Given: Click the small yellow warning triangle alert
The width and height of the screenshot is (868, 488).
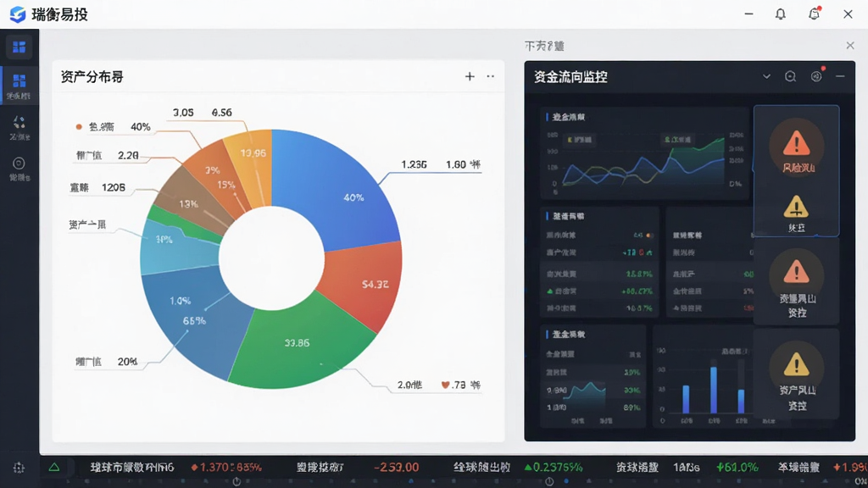Looking at the screenshot, I should [796, 207].
